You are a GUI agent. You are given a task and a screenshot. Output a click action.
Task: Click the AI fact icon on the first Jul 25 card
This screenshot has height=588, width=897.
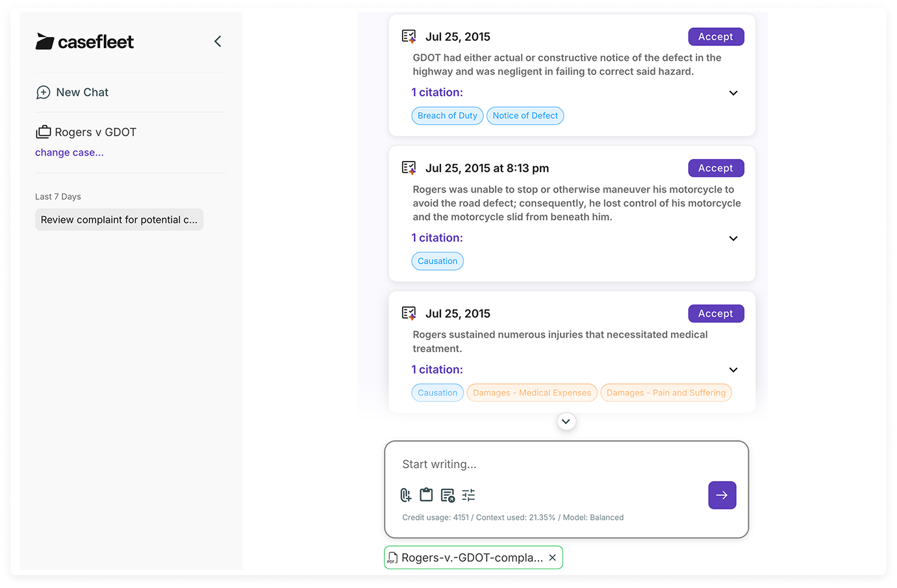pos(409,36)
